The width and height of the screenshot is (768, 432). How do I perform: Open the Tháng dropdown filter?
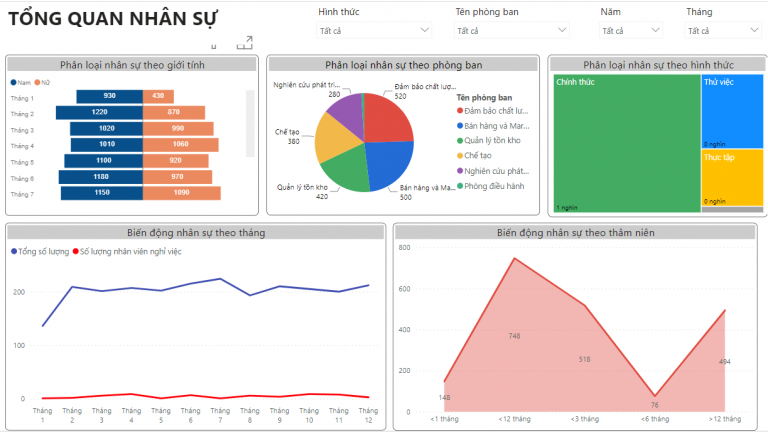pyautogui.click(x=722, y=30)
